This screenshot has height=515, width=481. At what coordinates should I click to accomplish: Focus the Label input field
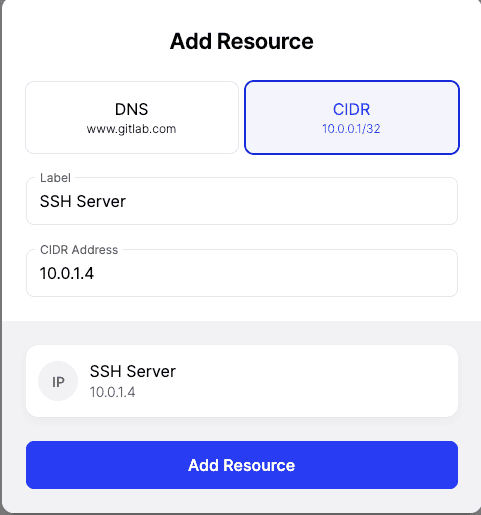242,201
